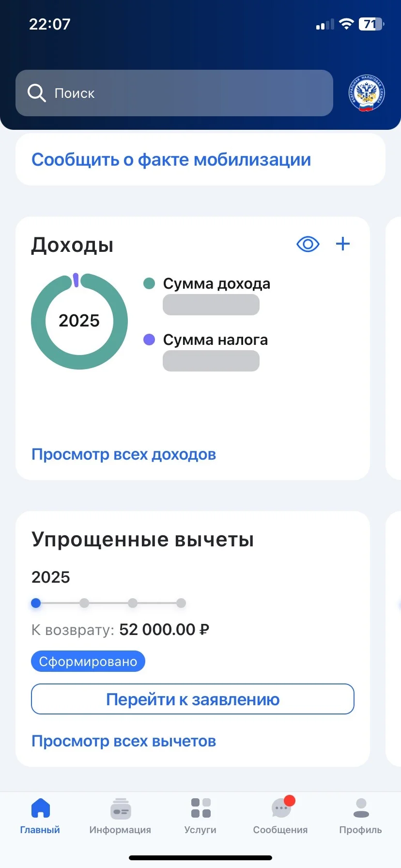
Task: Click Перейти к заявлению button
Action: click(x=193, y=699)
